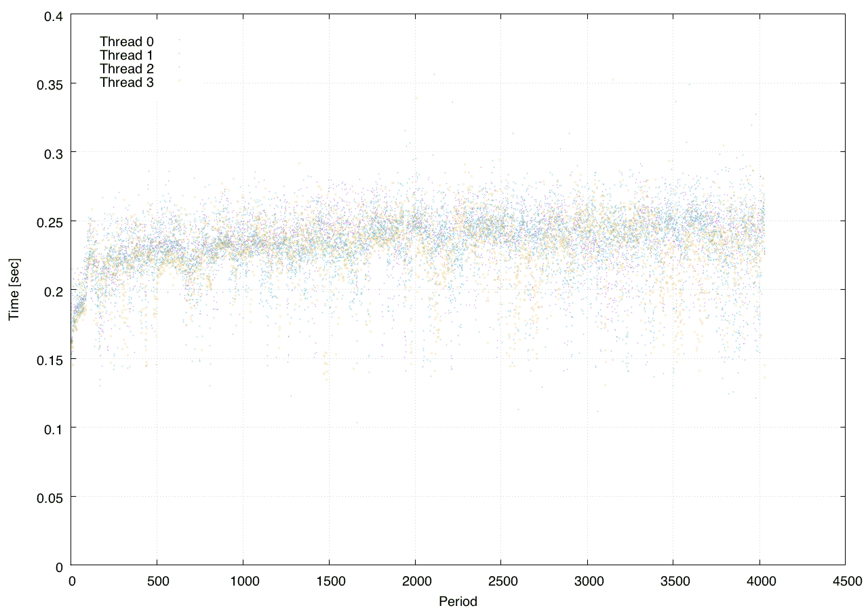This screenshot has width=868, height=608.
Task: Click the 1000 x-axis tick label
Action: pos(243,581)
